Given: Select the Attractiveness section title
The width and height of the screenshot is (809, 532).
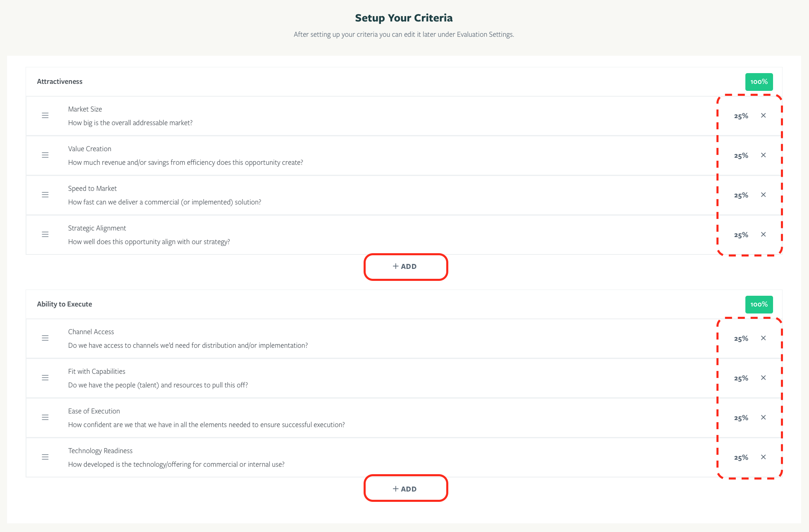Looking at the screenshot, I should 59,81.
